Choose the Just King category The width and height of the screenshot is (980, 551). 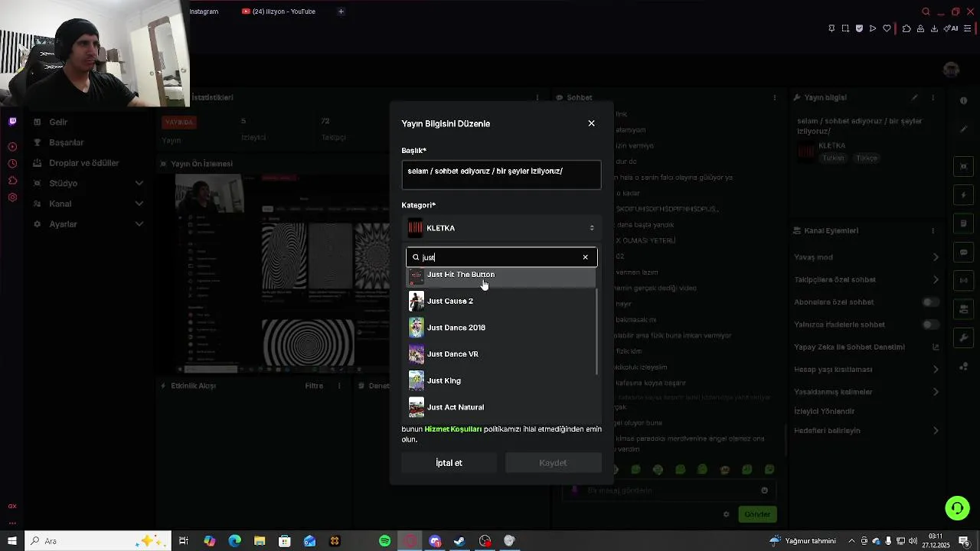(501, 380)
